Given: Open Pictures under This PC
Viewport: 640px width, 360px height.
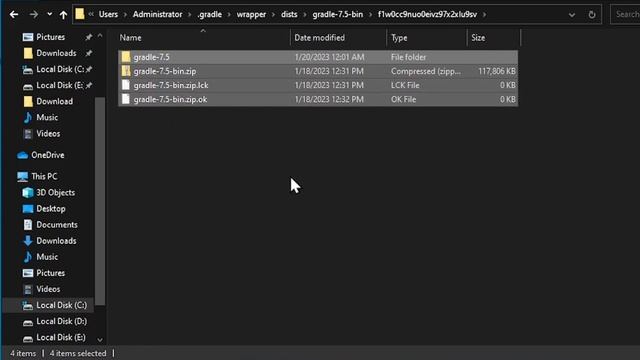Looking at the screenshot, I should coord(51,273).
